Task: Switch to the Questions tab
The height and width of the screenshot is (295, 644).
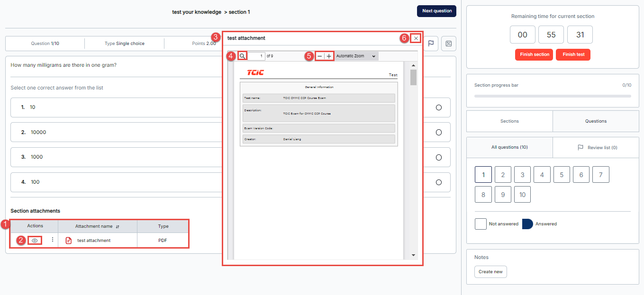Action: 596,121
